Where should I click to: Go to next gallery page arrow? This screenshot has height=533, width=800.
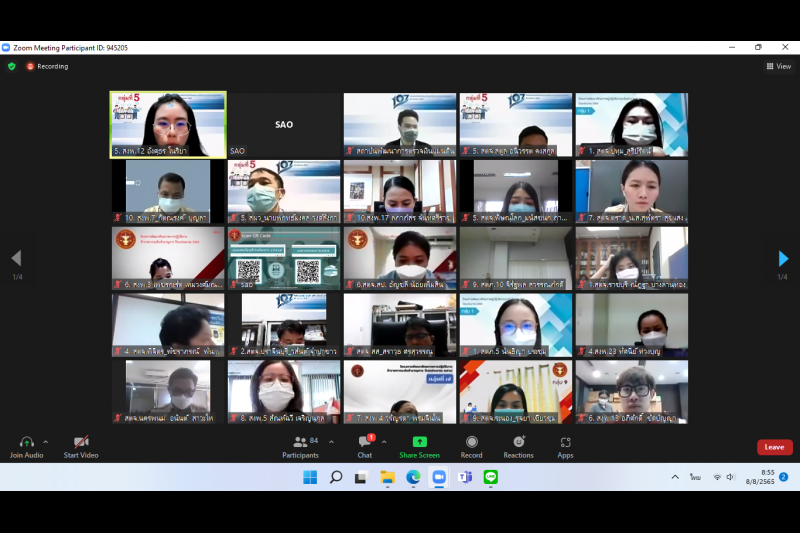click(x=783, y=259)
